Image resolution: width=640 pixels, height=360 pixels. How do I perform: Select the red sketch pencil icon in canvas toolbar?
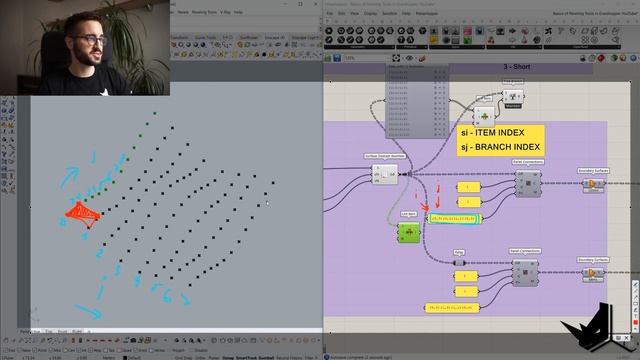(x=422, y=58)
